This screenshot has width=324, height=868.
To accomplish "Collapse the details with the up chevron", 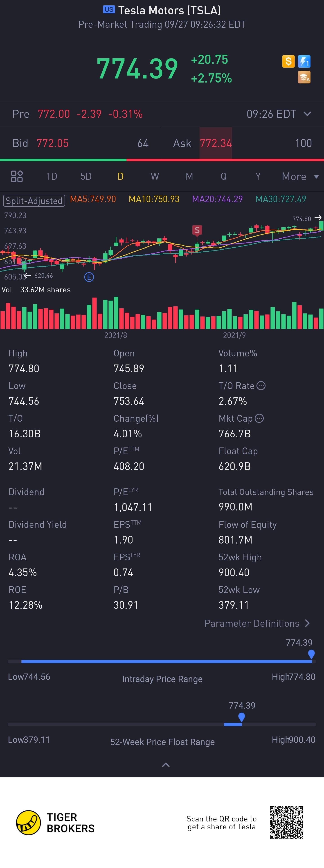I will (166, 765).
